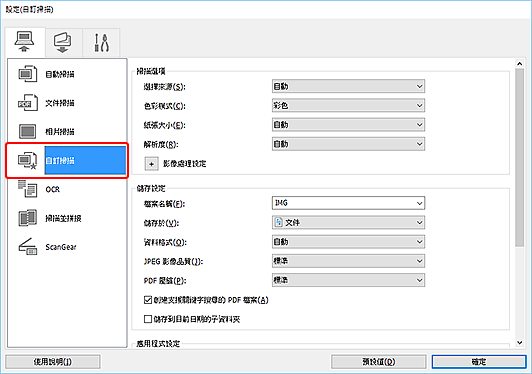
Task: Click the 應用程式設定 group heading
Action: coord(158,343)
